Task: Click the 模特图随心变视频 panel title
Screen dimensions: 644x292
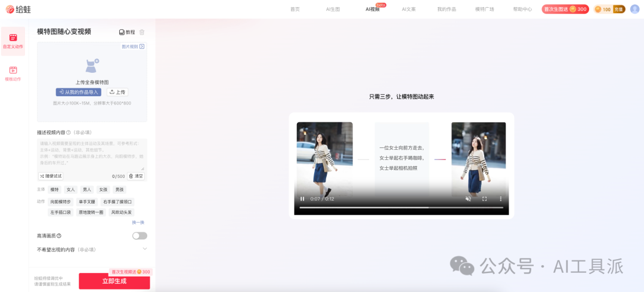Action: click(x=64, y=32)
